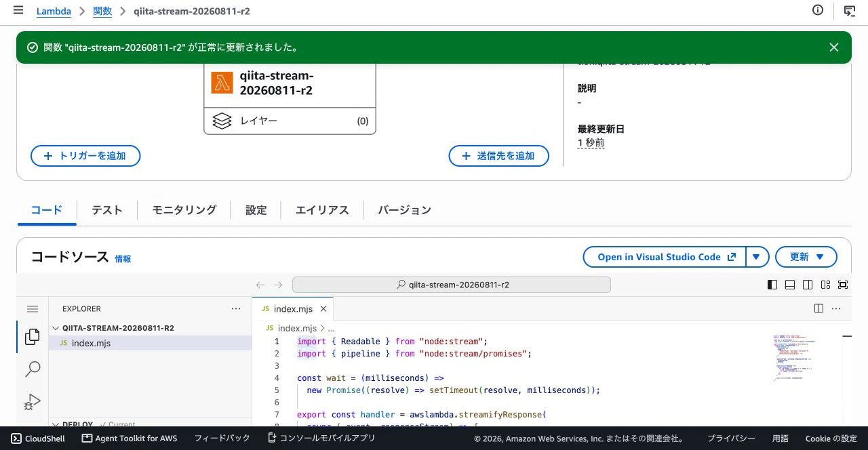Open the 関数 breadcrumb link
Image resolution: width=868 pixels, height=450 pixels.
[102, 12]
